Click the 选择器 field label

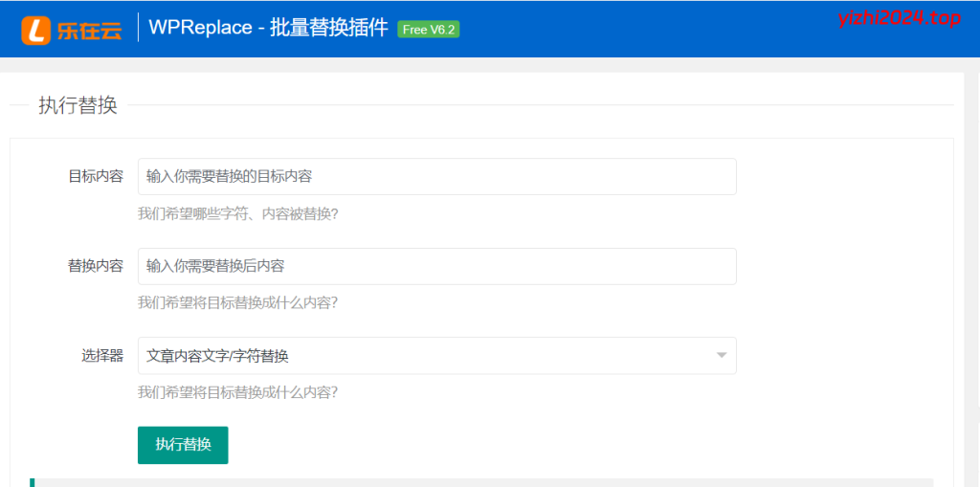click(x=102, y=356)
